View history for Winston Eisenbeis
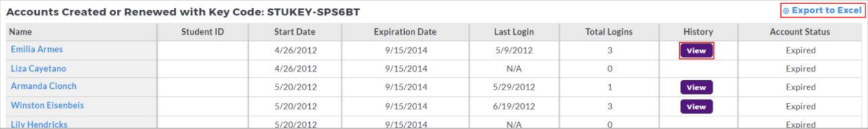868x129 pixels. (x=696, y=107)
